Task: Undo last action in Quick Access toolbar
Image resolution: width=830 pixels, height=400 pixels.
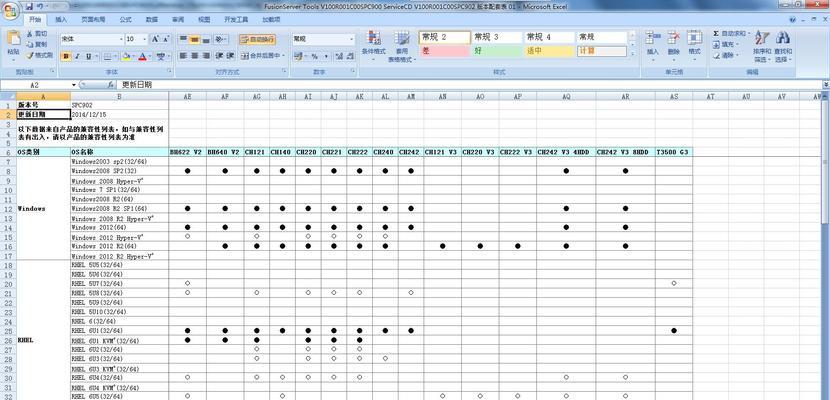Action: (40, 6)
